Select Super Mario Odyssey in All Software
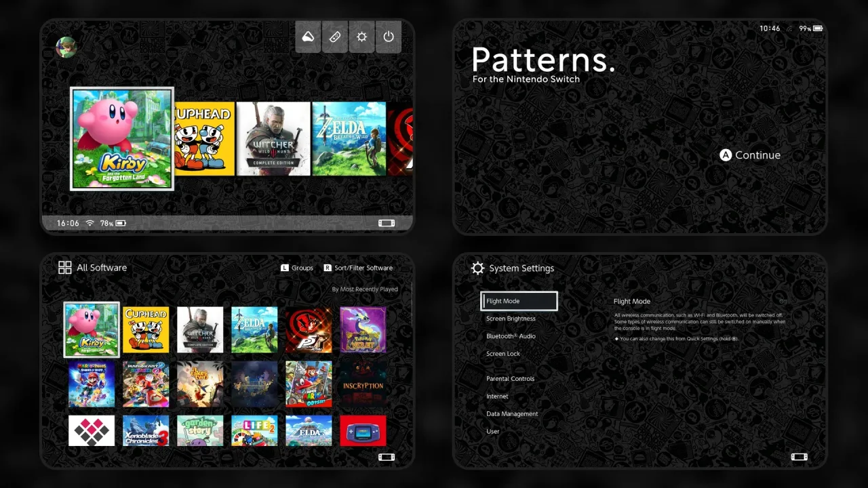Viewport: 868px width, 488px height. [x=309, y=384]
